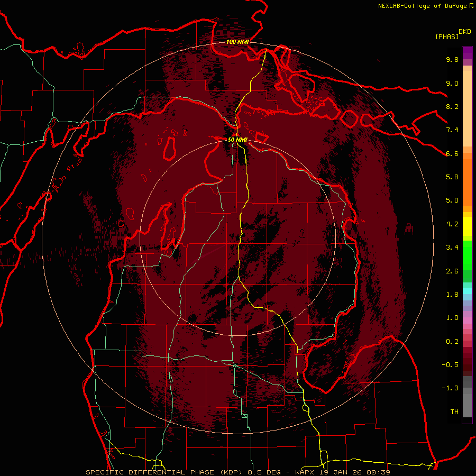
Task: Click the 50 NMI range ring label
Action: click(237, 140)
